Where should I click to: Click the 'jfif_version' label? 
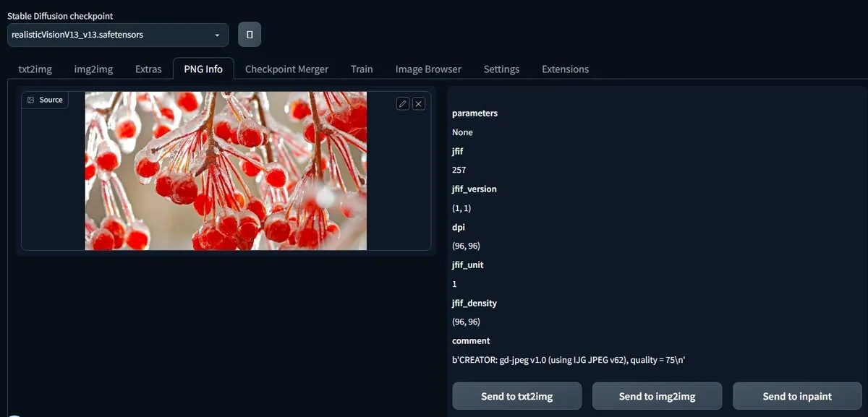475,189
